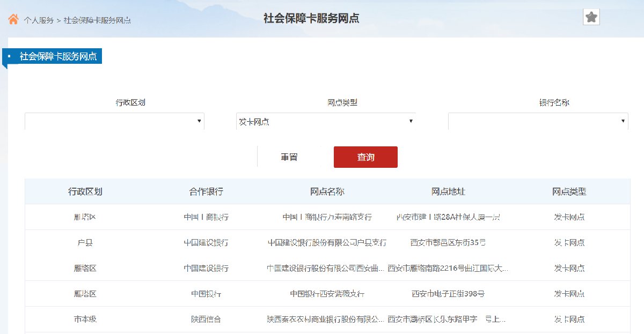Click the 网点地址 column header
This screenshot has width=644, height=334.
448,191
